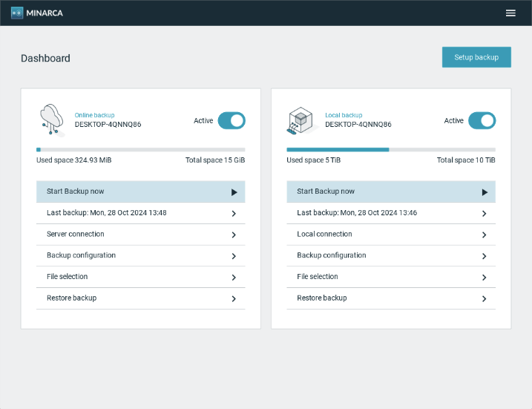Click the Dashboard heading

[x=45, y=59]
